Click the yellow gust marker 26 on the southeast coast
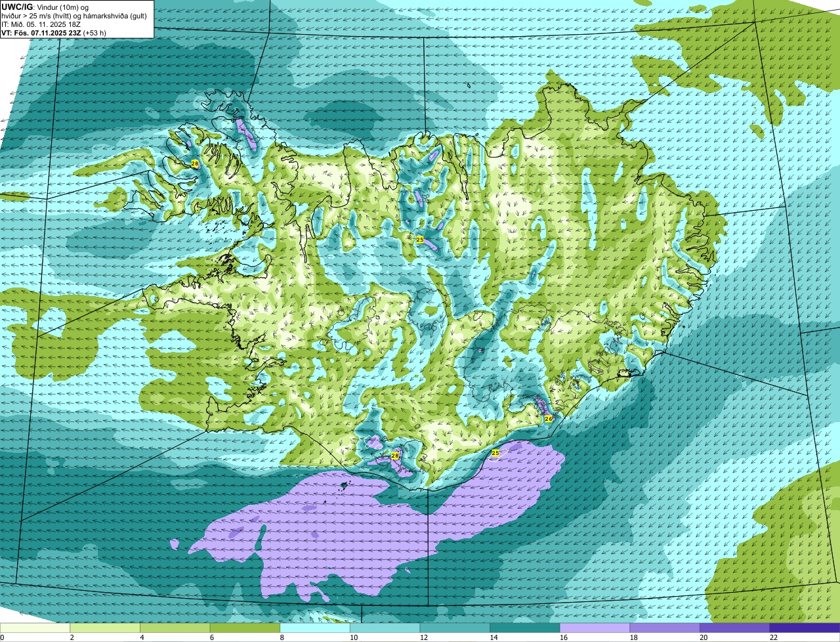Screen dimensions: 840x642 (x=549, y=418)
